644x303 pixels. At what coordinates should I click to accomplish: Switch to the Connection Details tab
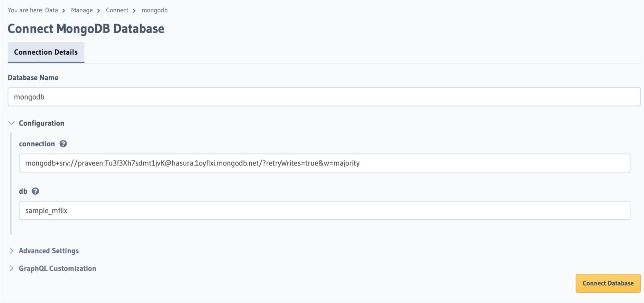(45, 52)
